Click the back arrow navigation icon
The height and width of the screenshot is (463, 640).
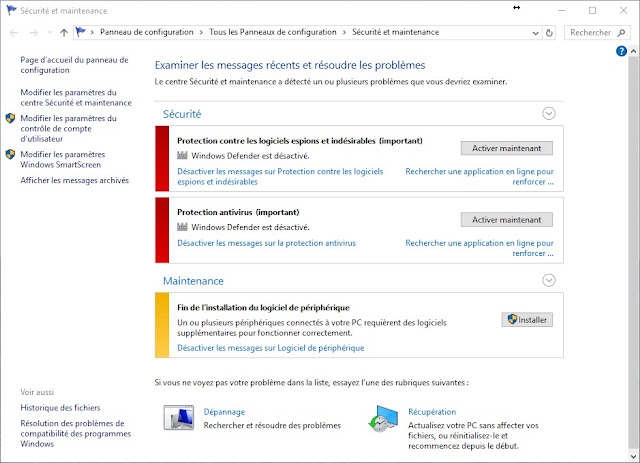point(14,33)
